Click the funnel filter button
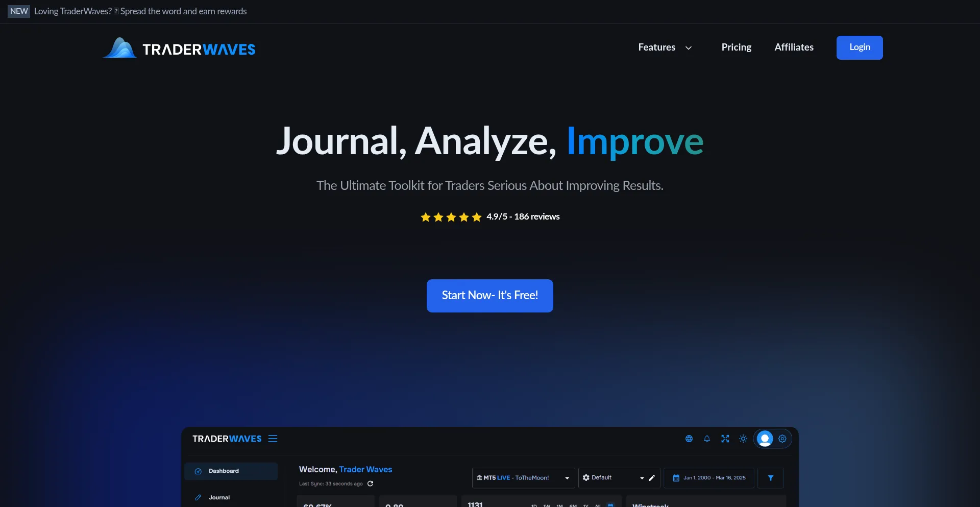This screenshot has height=507, width=980. pyautogui.click(x=771, y=478)
